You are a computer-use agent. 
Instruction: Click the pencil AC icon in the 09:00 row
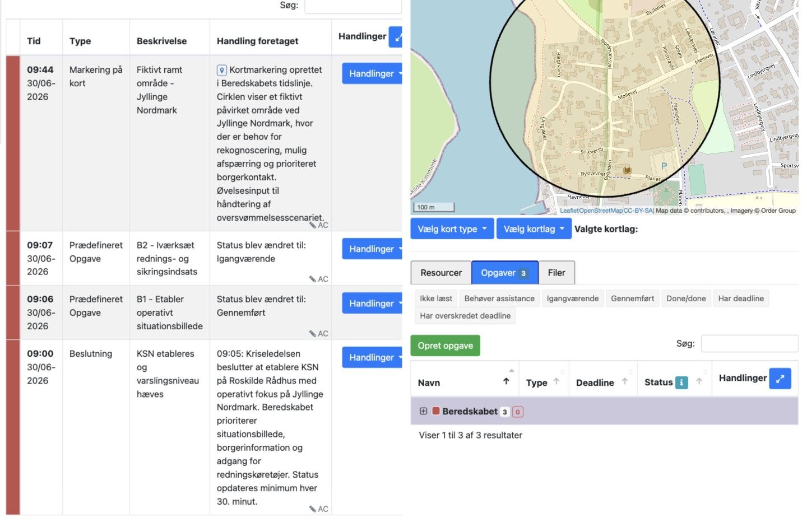(x=318, y=509)
